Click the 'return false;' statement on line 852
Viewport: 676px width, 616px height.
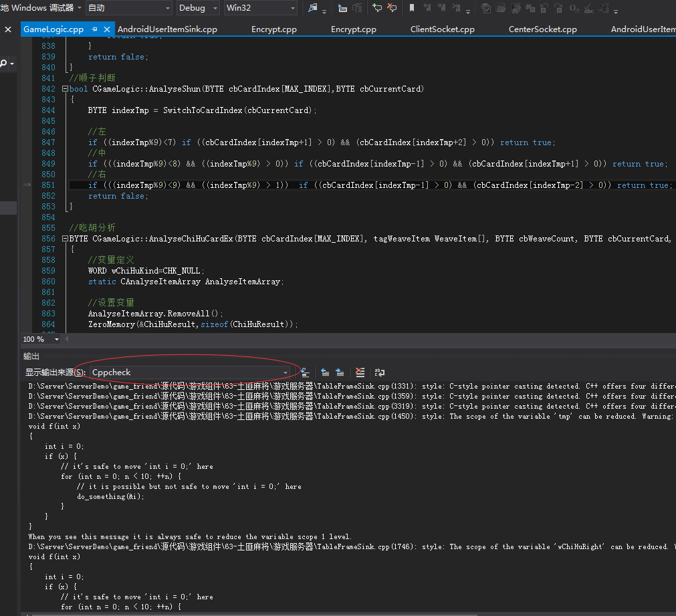point(118,196)
